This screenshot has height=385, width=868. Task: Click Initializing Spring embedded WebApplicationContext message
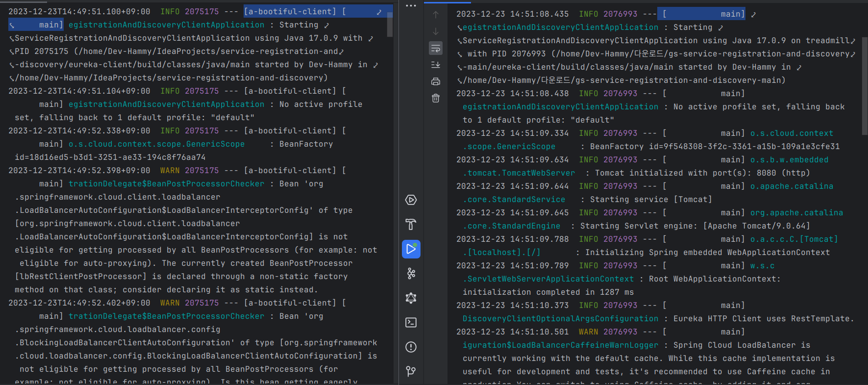click(x=707, y=252)
